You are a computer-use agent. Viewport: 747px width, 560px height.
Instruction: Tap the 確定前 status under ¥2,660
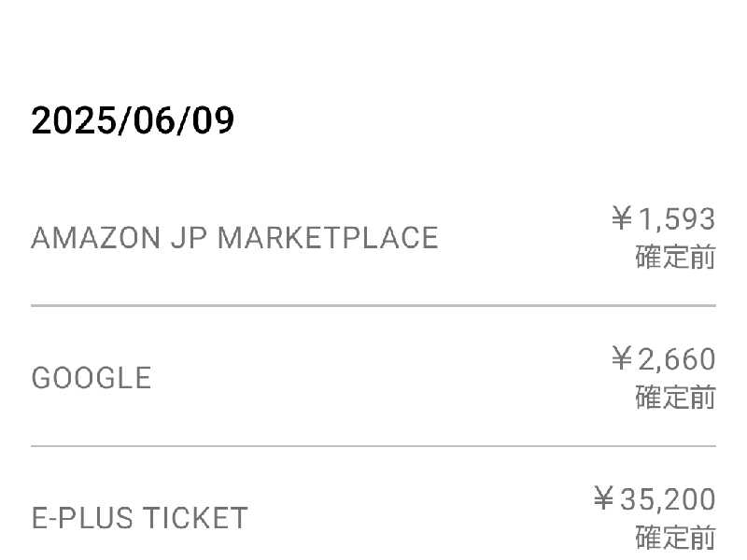click(675, 398)
